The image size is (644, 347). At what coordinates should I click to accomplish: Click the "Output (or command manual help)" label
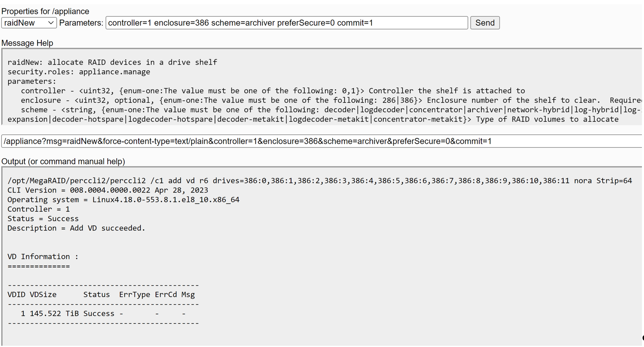tap(63, 161)
